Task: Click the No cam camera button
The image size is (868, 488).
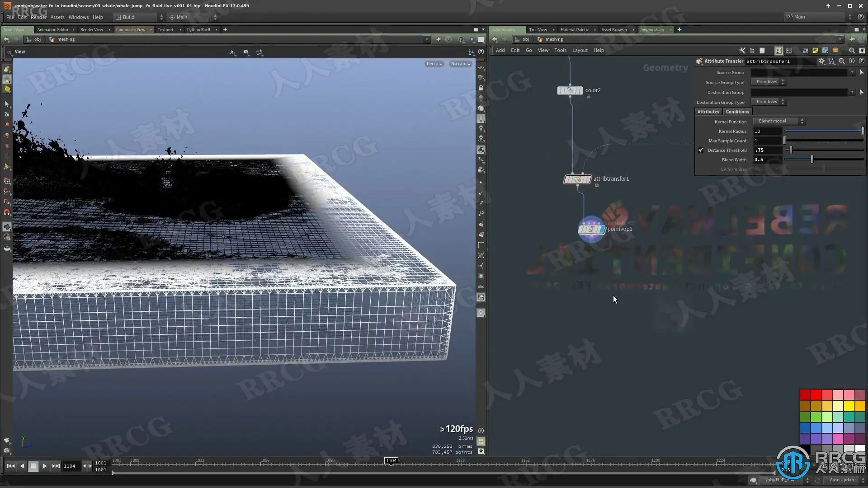Action: pos(460,64)
